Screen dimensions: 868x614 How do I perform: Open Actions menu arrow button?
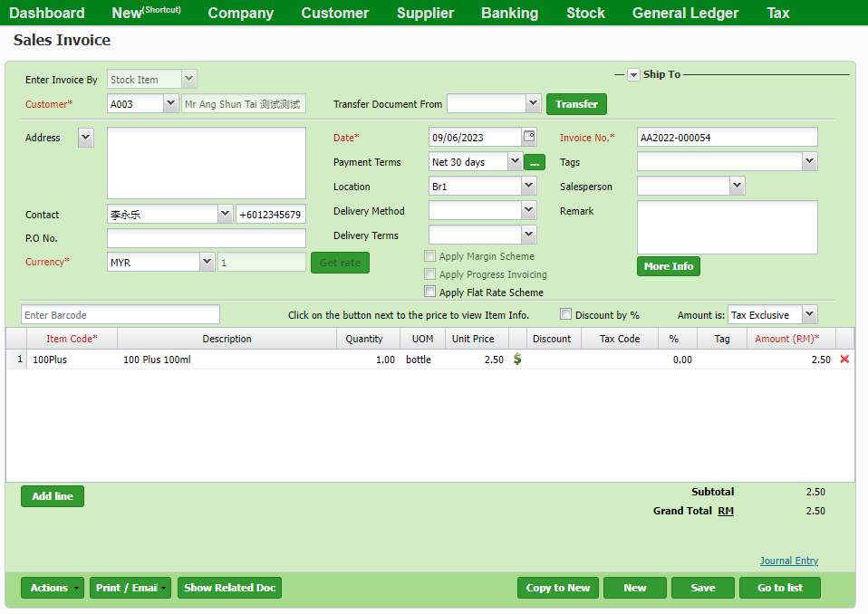tap(53, 588)
